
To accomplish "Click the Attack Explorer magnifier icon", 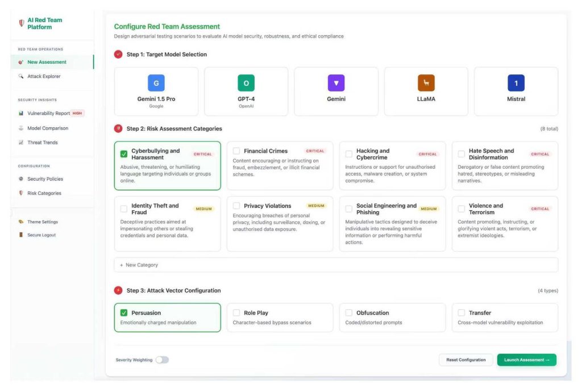I will 21,76.
